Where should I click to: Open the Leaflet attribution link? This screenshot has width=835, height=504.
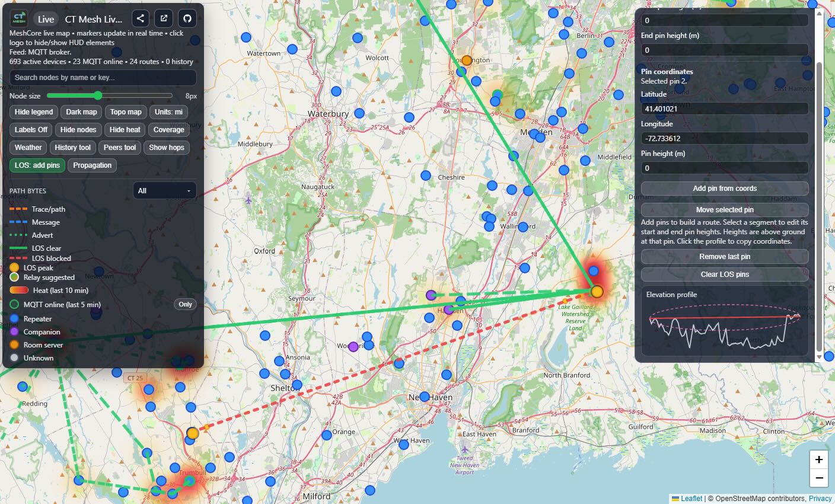687,499
